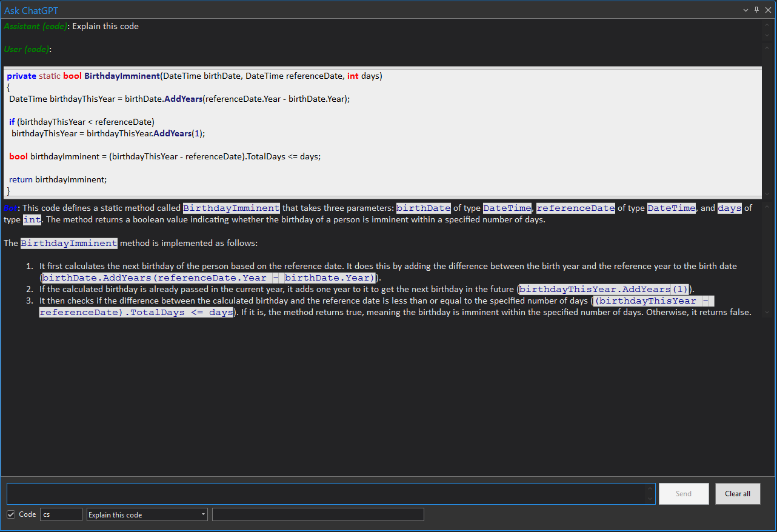Click scroll-down arrow beside "Explain this code" message

click(767, 36)
